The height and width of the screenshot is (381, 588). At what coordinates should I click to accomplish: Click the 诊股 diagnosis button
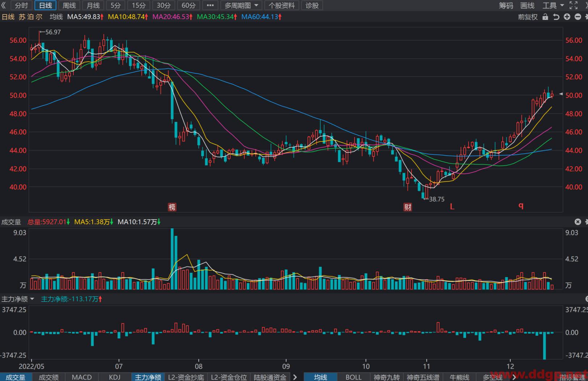pyautogui.click(x=312, y=5)
